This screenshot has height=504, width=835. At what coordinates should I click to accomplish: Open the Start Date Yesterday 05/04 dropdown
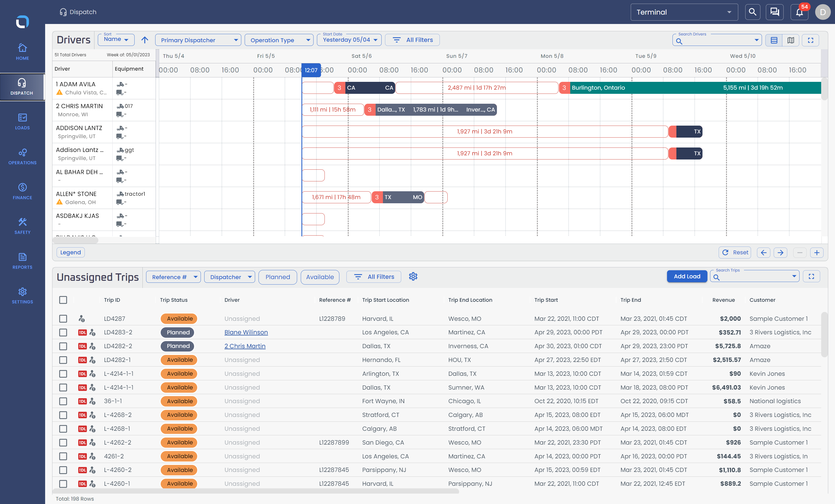pyautogui.click(x=349, y=40)
